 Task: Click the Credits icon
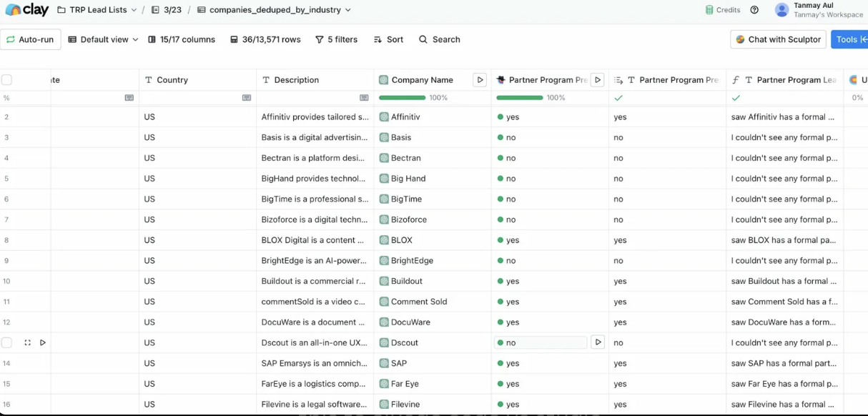pos(709,10)
